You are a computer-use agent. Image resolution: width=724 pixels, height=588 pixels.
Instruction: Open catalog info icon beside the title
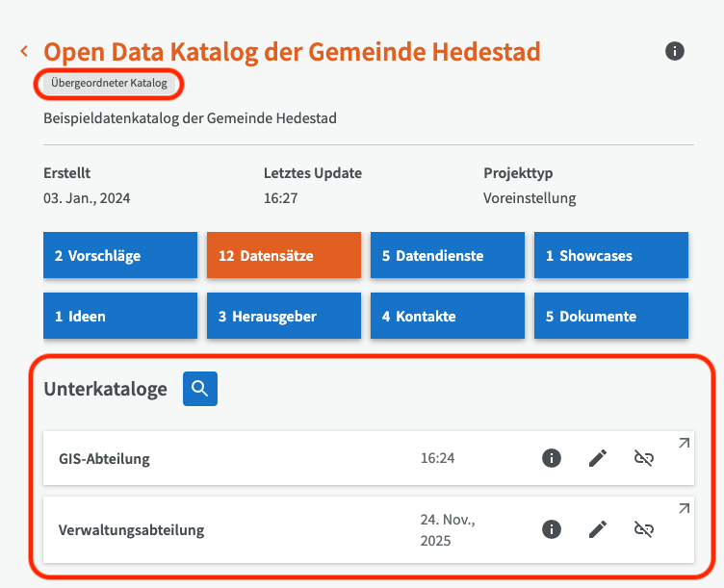[674, 51]
